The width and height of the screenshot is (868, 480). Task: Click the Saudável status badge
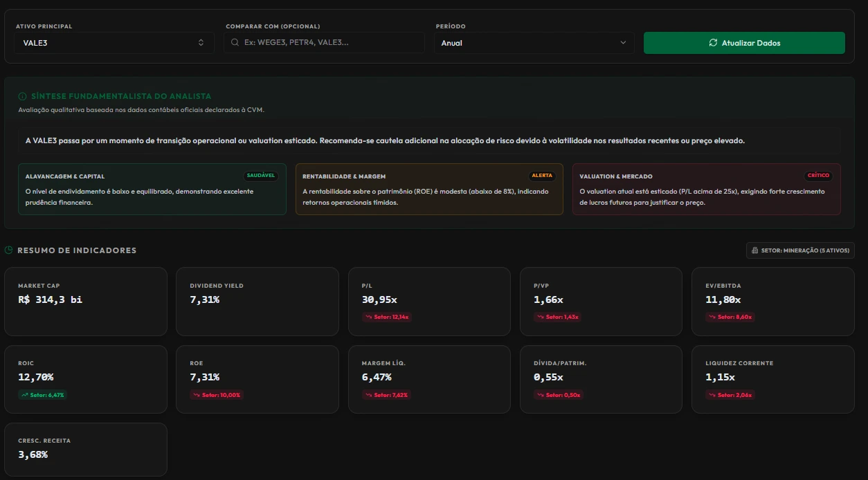[261, 176]
